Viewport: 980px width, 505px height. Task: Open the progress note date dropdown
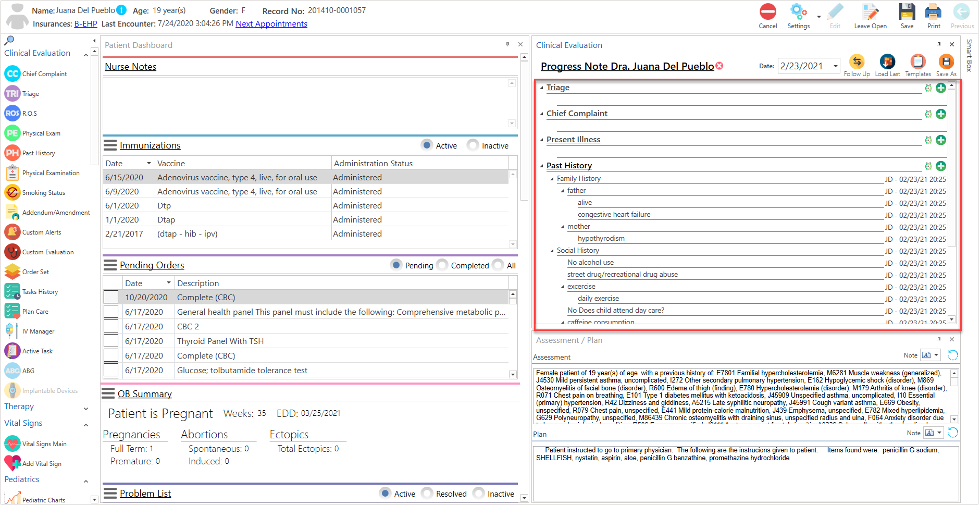point(836,66)
